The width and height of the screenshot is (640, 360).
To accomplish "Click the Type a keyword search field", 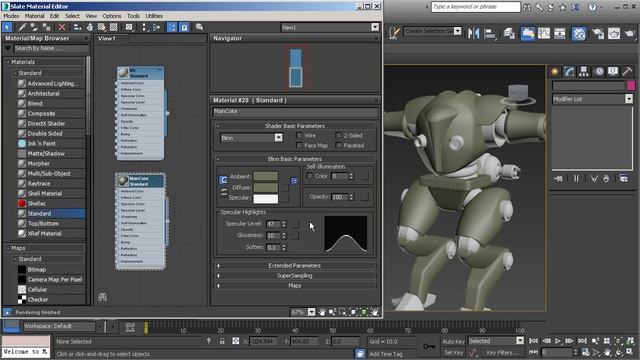I will pyautogui.click(x=476, y=7).
